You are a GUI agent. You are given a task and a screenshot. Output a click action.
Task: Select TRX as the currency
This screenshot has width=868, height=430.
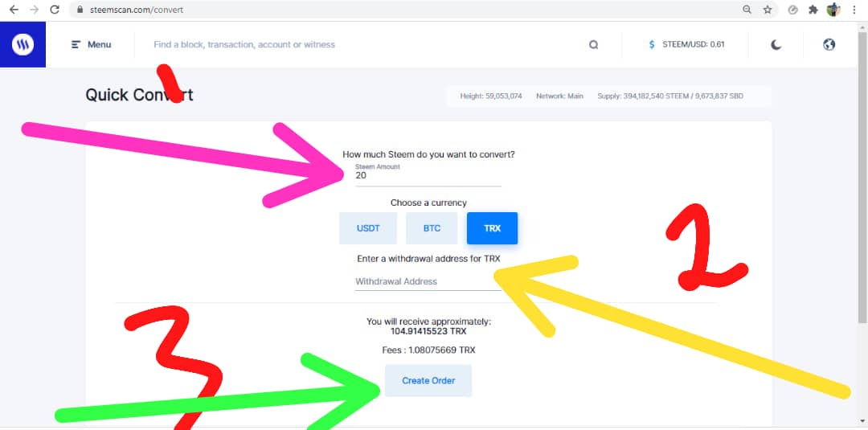[492, 228]
